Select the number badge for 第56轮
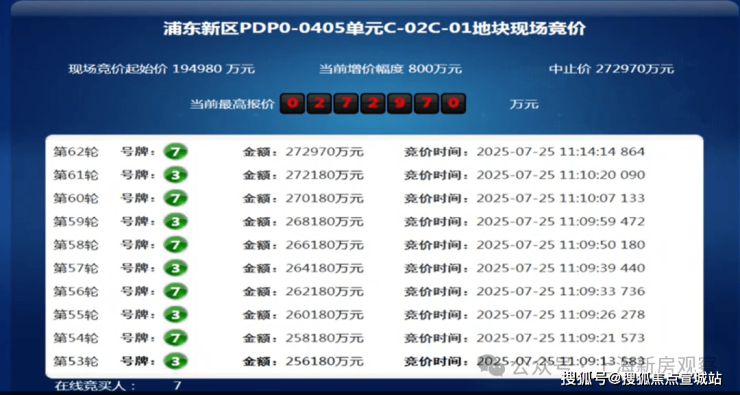This screenshot has height=395, width=740. (x=176, y=291)
